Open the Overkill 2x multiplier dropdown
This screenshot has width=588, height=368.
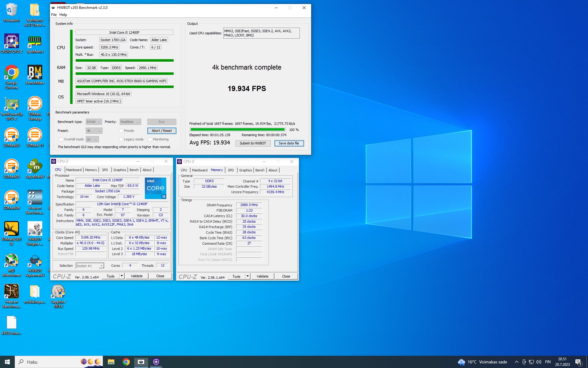point(92,139)
